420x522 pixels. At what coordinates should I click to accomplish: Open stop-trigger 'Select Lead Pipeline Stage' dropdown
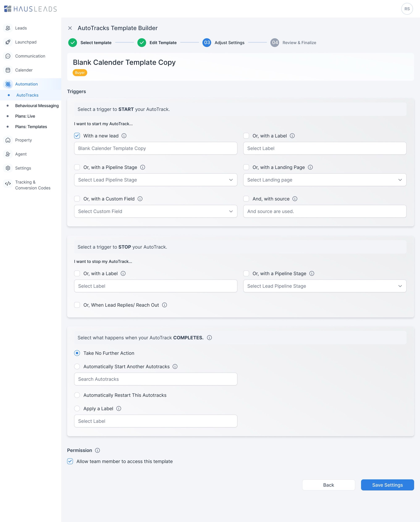325,286
